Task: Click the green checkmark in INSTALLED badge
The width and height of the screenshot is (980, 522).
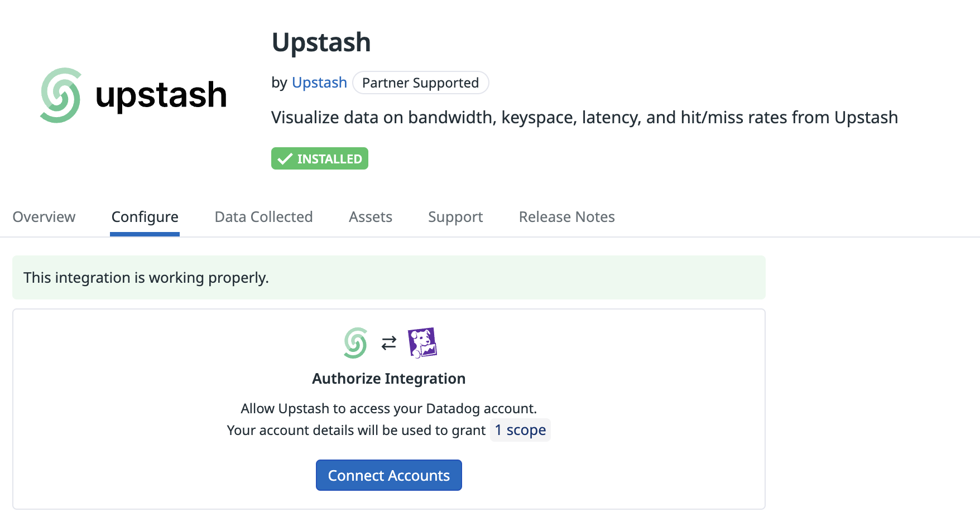Action: point(285,159)
